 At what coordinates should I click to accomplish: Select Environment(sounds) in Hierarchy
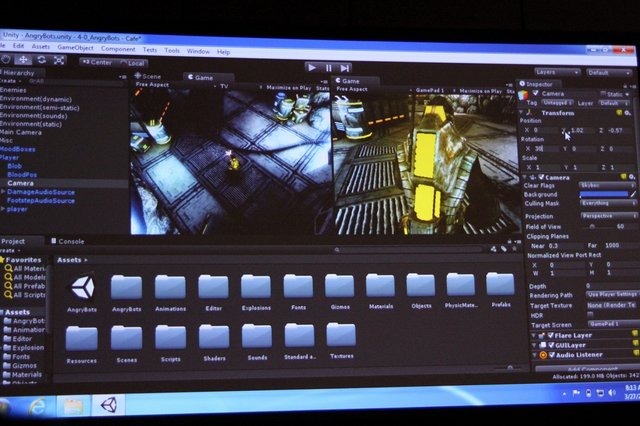click(x=33, y=115)
